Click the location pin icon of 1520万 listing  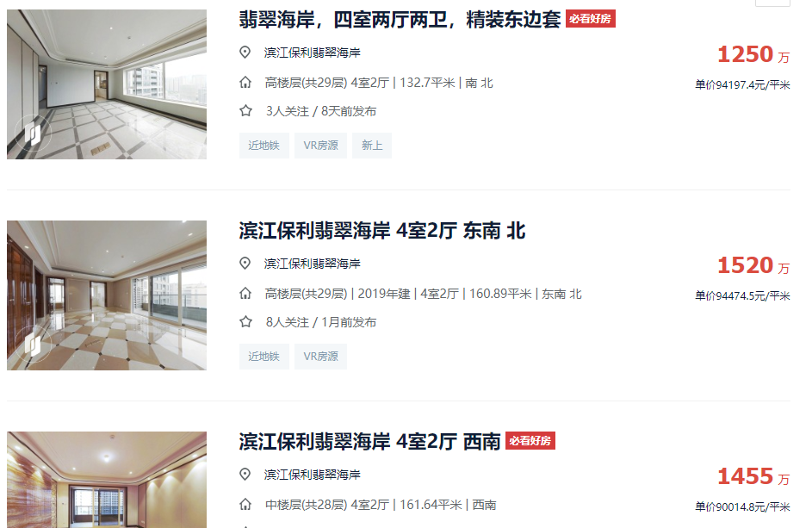[245, 264]
